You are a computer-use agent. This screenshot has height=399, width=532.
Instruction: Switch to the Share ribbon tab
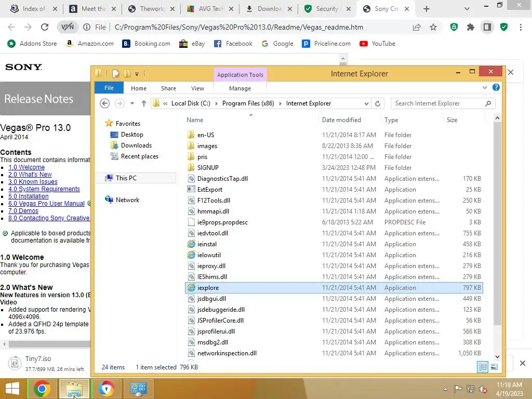click(169, 88)
